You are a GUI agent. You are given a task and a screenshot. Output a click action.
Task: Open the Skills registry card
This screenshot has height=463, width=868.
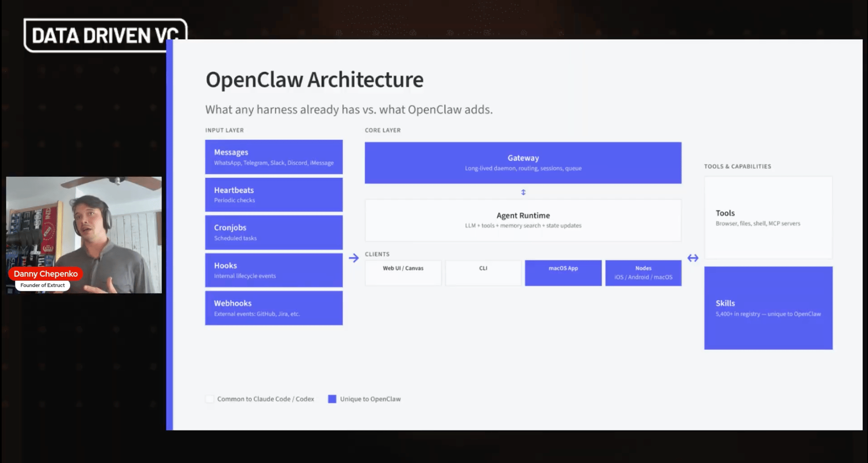coord(768,308)
